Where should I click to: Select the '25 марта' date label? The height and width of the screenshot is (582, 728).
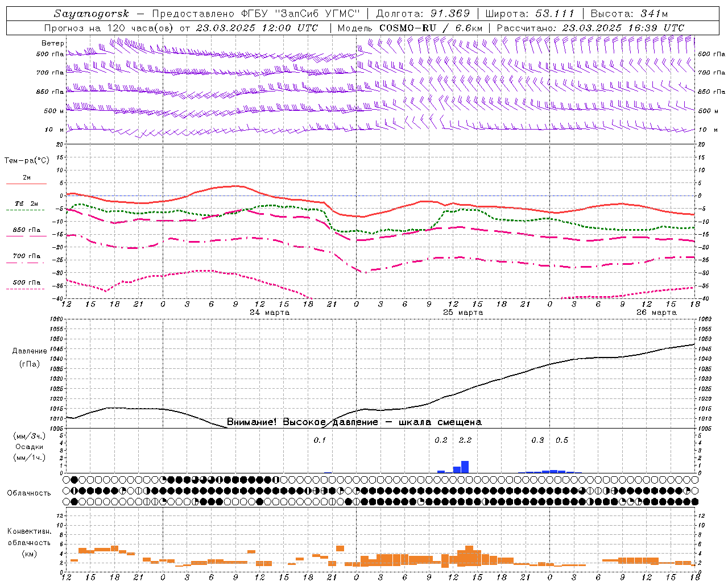click(463, 312)
